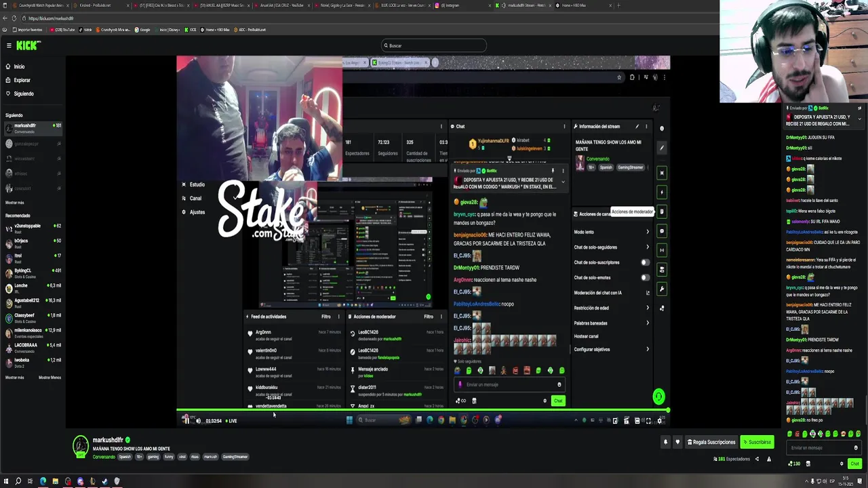Open video player settings gear

(x=659, y=421)
